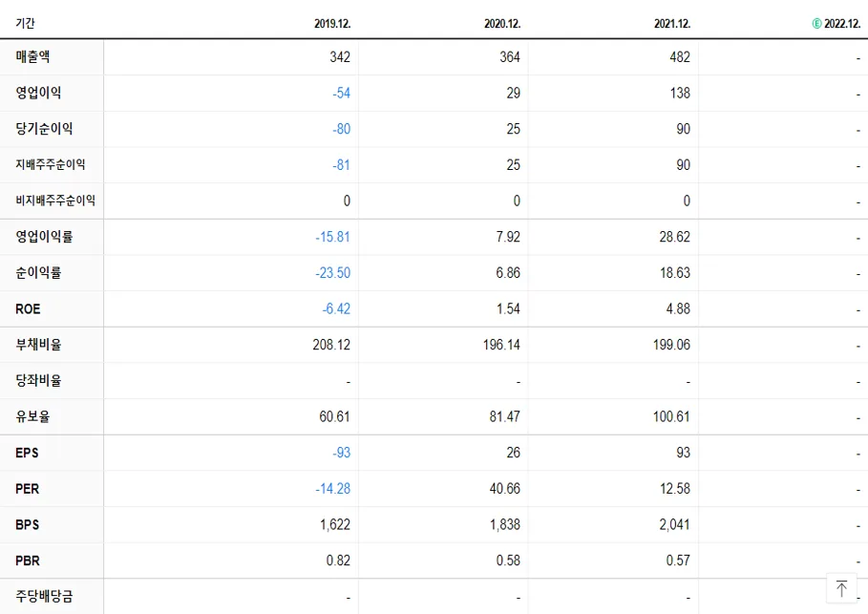
Task: Click the EPS row label
Action: pyautogui.click(x=27, y=453)
